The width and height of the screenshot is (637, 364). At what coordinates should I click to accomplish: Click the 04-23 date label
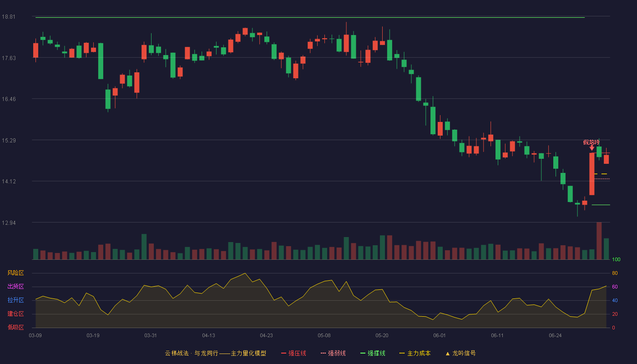click(x=266, y=335)
